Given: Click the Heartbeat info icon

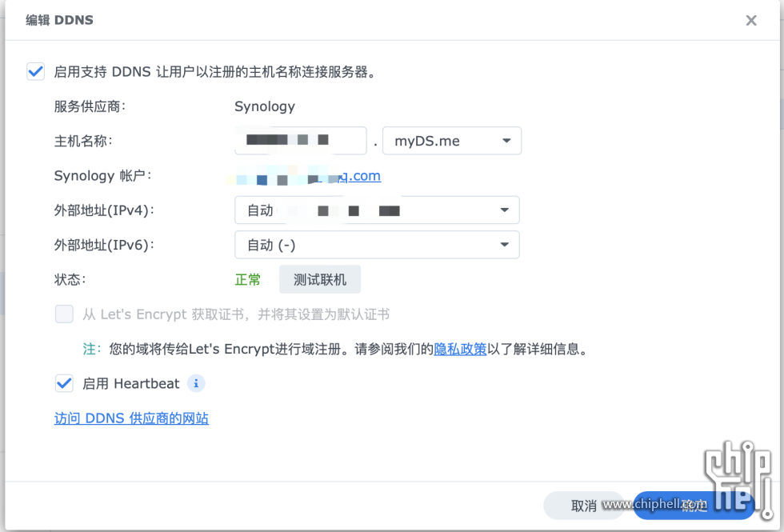Looking at the screenshot, I should click(x=196, y=383).
